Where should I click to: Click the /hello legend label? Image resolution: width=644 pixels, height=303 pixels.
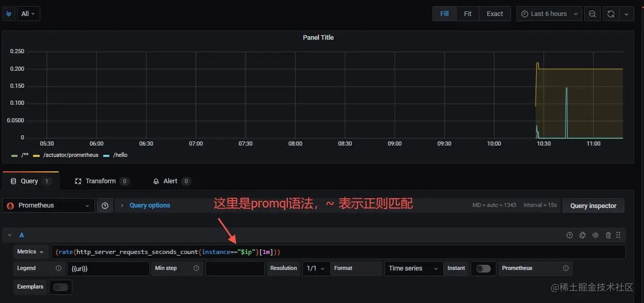[120, 155]
